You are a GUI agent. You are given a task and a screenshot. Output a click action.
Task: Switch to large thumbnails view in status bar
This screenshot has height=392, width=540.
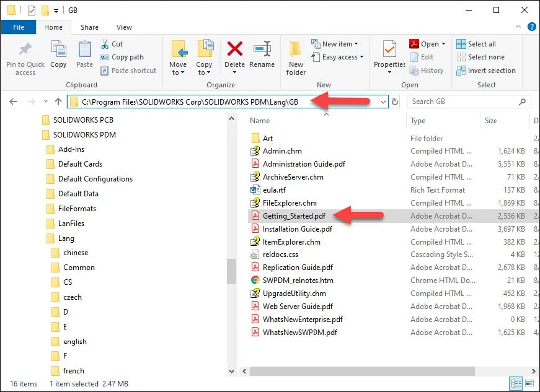(531, 383)
